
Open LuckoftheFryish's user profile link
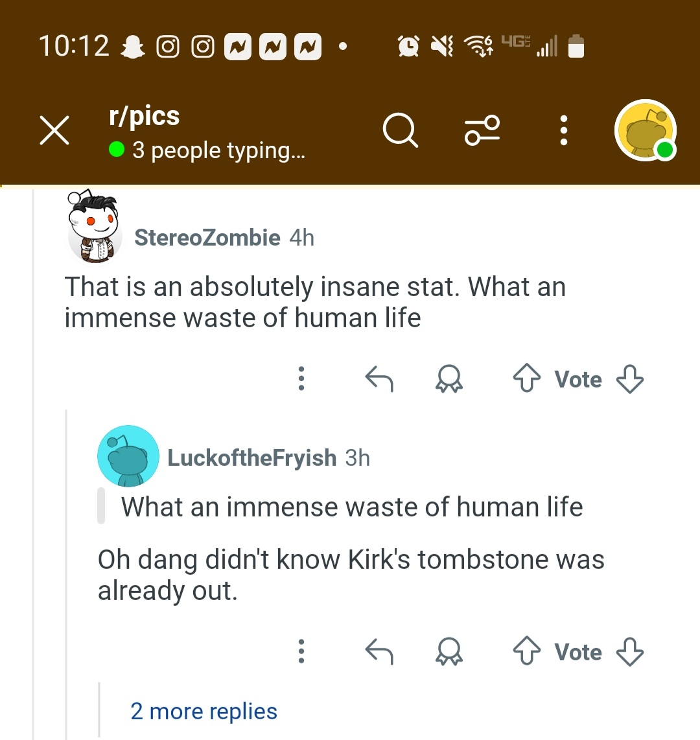(251, 458)
